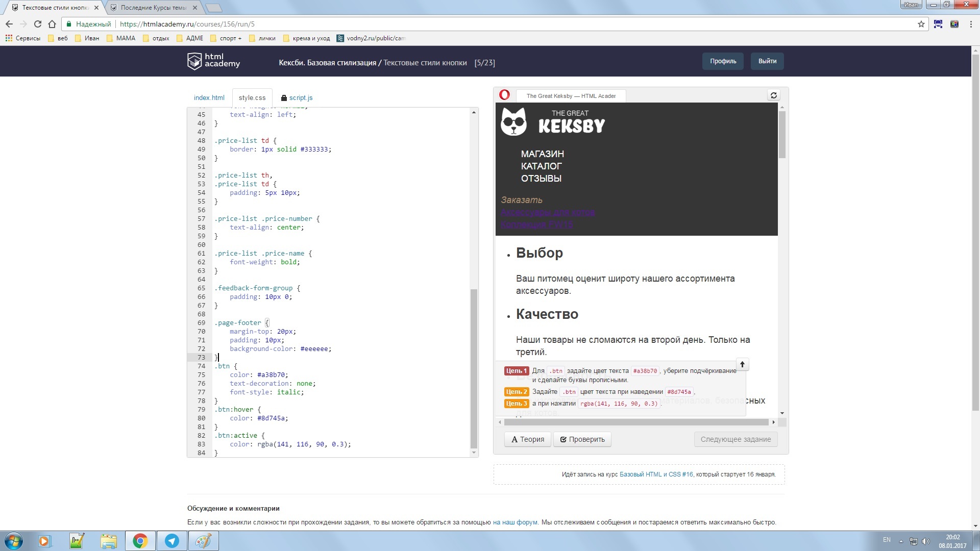Screen dimensions: 980x551
Task: Click the Opera icon in preview panel
Action: click(x=504, y=95)
